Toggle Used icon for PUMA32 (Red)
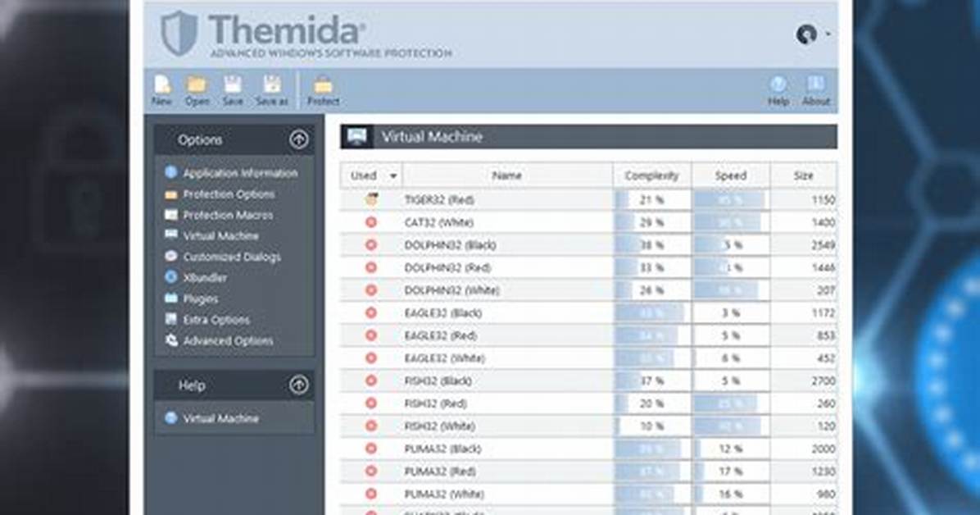The width and height of the screenshot is (980, 515). pos(371,471)
